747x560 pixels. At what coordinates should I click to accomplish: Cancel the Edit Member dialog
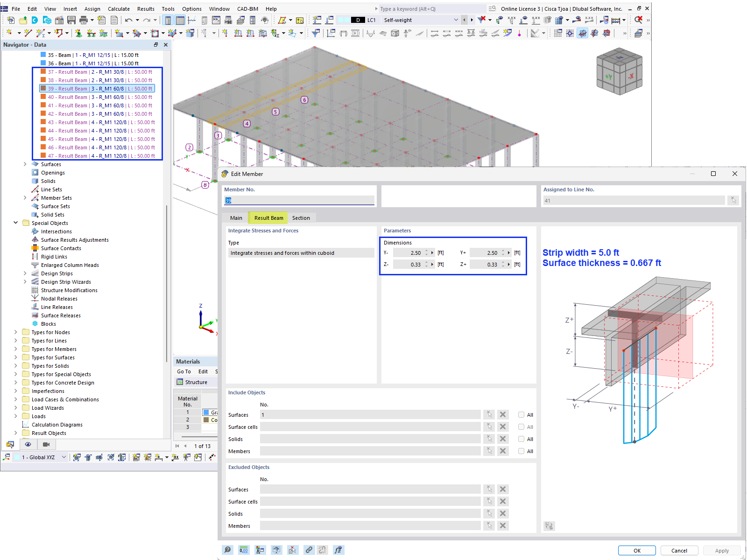pos(679,550)
